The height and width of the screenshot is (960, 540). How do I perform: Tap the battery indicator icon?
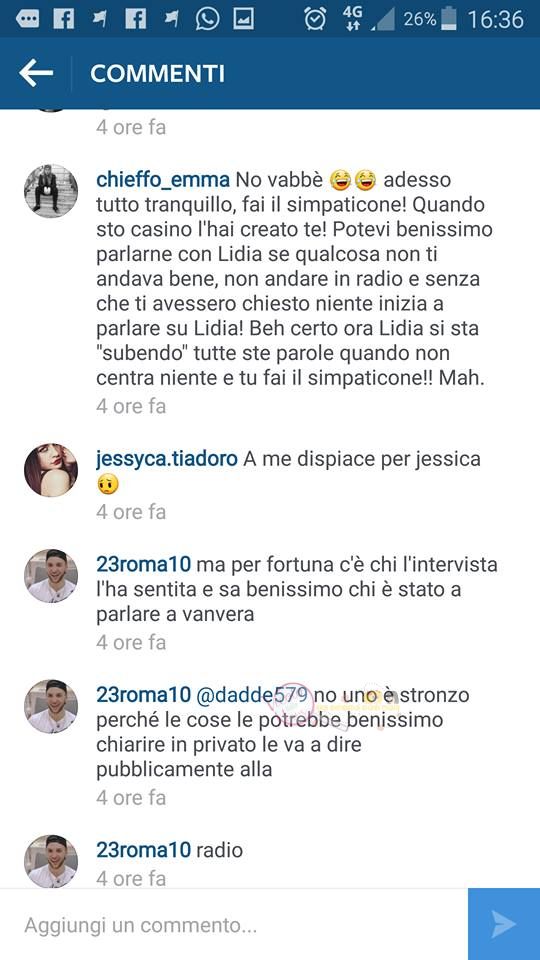449,19
